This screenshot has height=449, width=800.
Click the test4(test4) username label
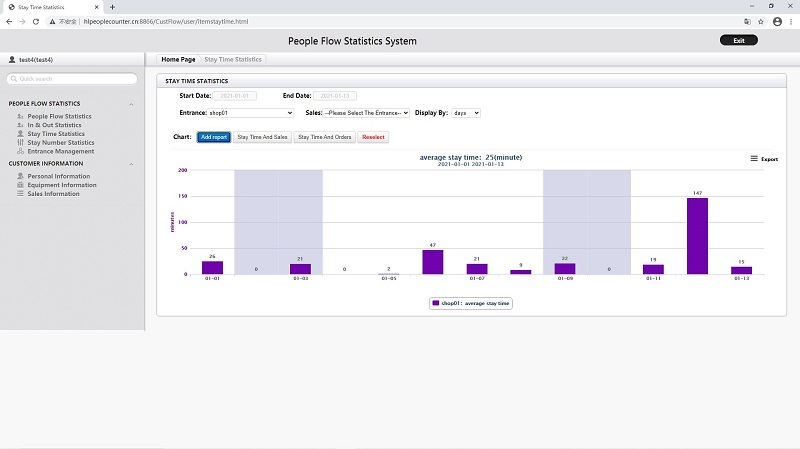point(36,60)
